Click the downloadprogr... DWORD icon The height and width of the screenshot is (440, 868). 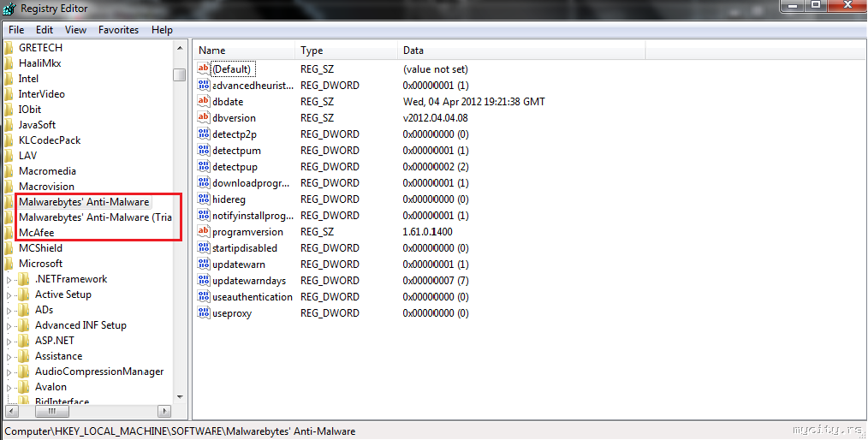pos(203,182)
